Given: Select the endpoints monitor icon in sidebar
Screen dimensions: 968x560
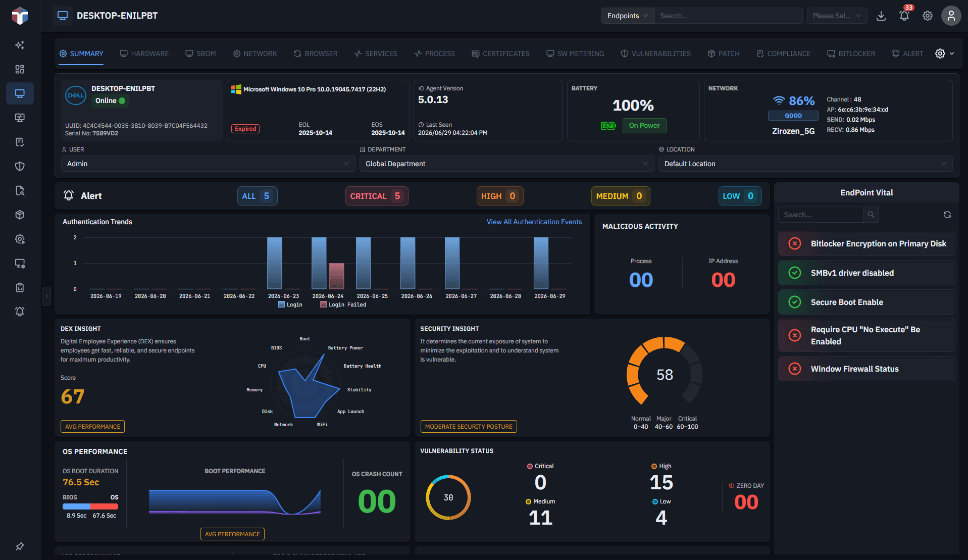Looking at the screenshot, I should 20,93.
